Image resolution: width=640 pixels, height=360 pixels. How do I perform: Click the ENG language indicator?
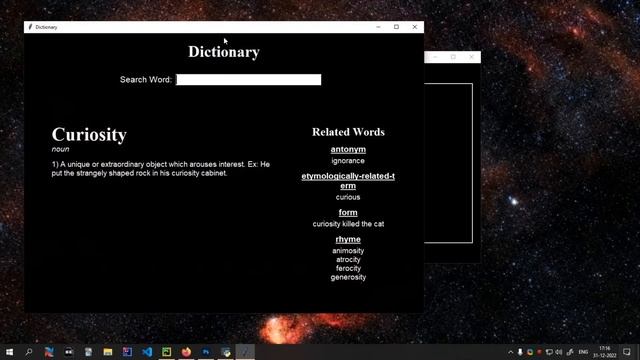click(x=583, y=352)
